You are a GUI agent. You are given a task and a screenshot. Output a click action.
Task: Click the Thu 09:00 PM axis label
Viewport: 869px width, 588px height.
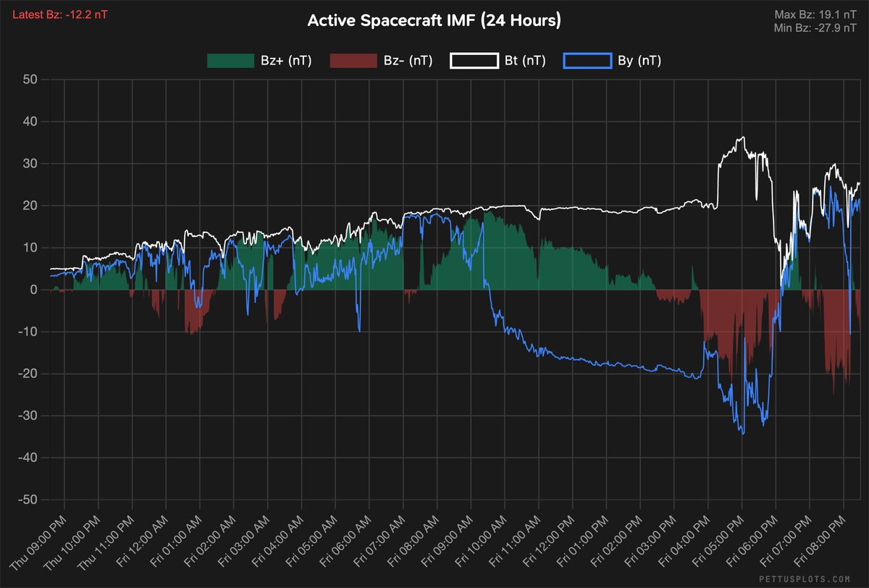pyautogui.click(x=39, y=542)
